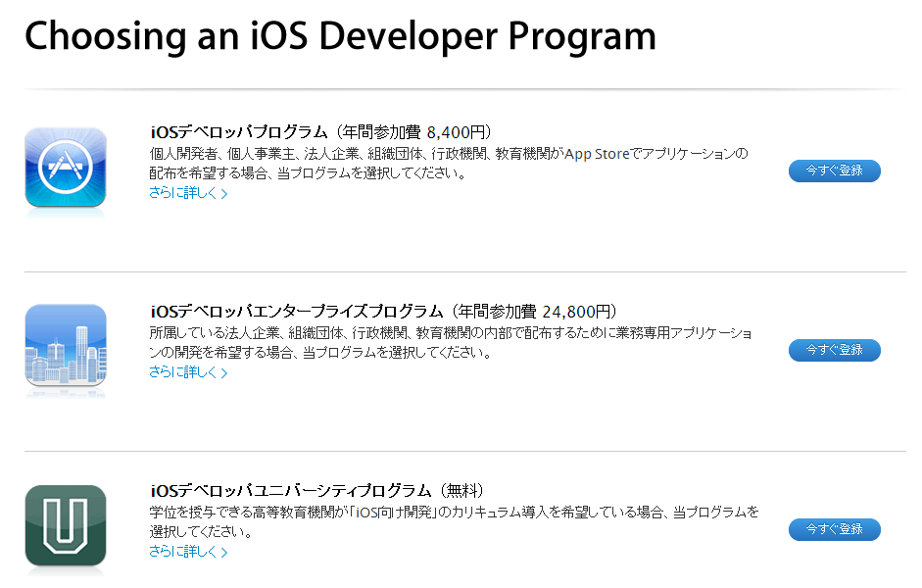The image size is (922, 588).
Task: Click the heading iOSデベロッパプログラム (年間参加費 8,400円)
Action: pyautogui.click(x=321, y=131)
